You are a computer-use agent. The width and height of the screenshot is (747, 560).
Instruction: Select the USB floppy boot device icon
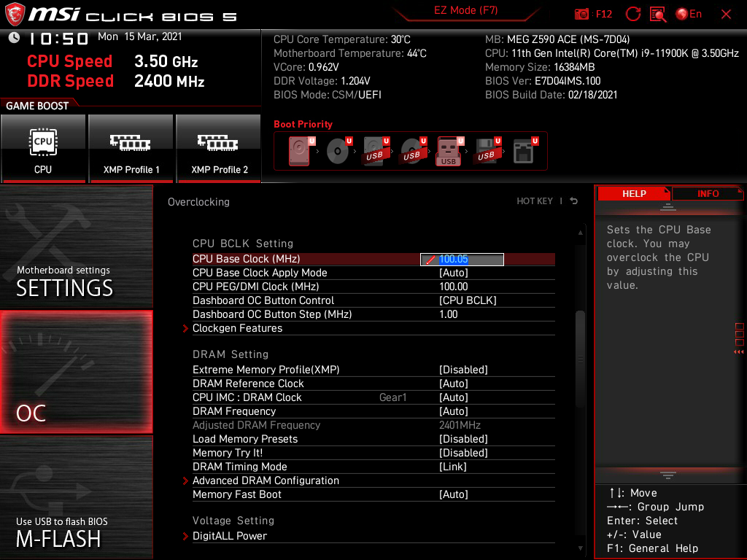pyautogui.click(x=487, y=151)
